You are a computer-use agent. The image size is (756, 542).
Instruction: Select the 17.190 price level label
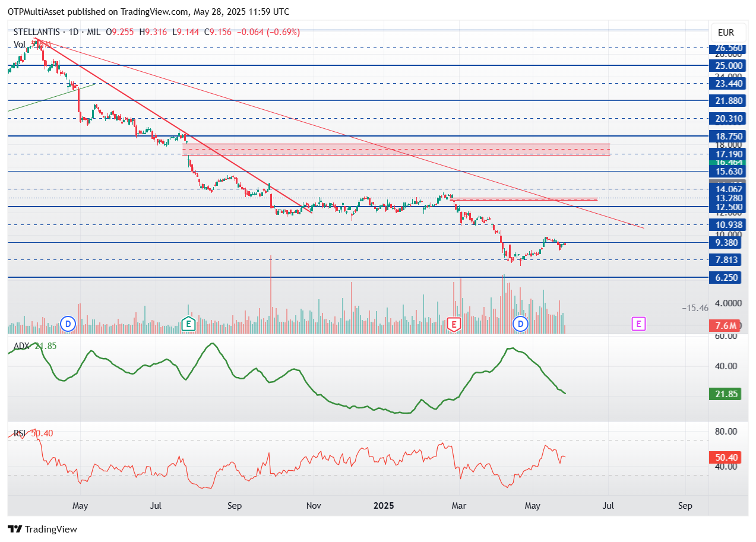[729, 154]
